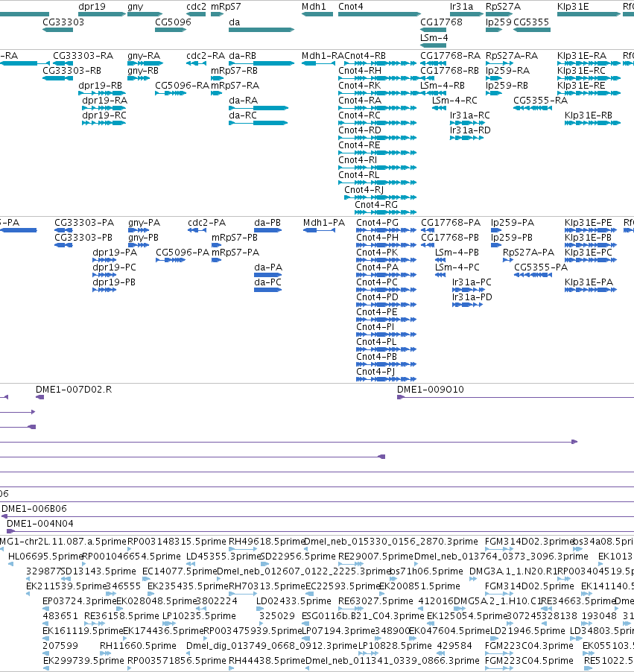
Task: Select the RpS27A gene label
Action: pyautogui.click(x=503, y=7)
